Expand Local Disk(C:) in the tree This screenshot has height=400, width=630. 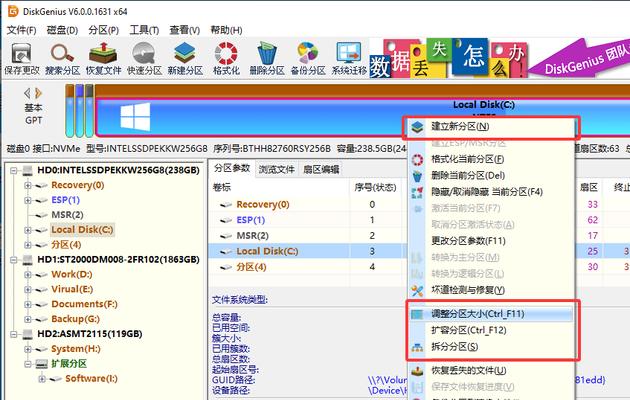[x=28, y=230]
